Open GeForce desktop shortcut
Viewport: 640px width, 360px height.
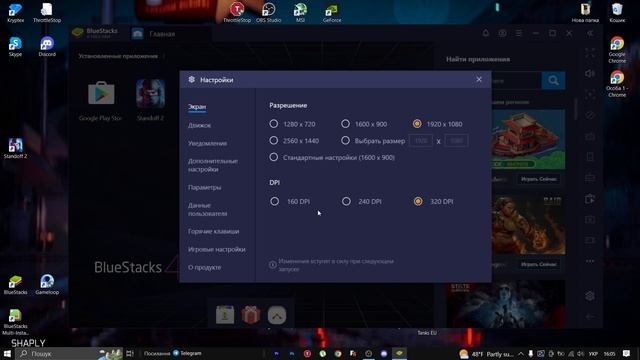point(332,12)
